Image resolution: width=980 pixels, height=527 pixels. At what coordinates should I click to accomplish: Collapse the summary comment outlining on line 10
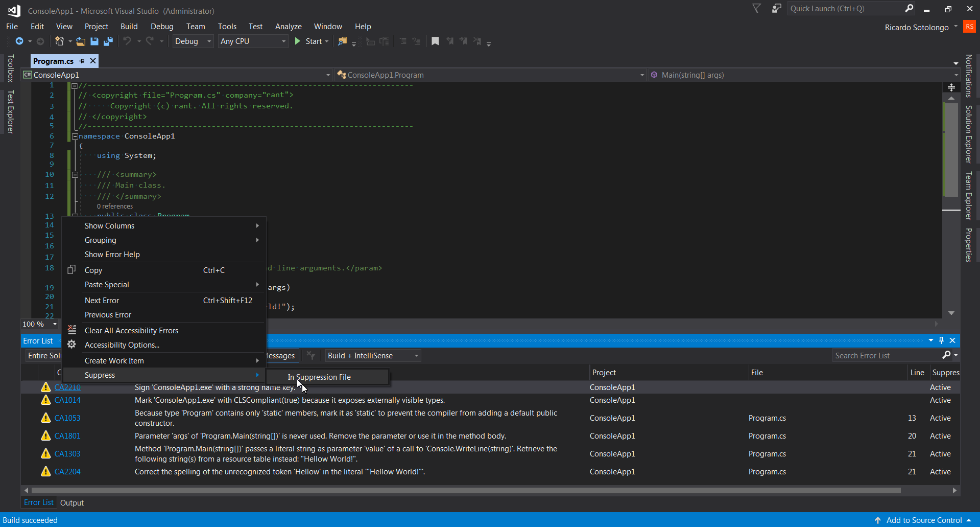tap(75, 175)
